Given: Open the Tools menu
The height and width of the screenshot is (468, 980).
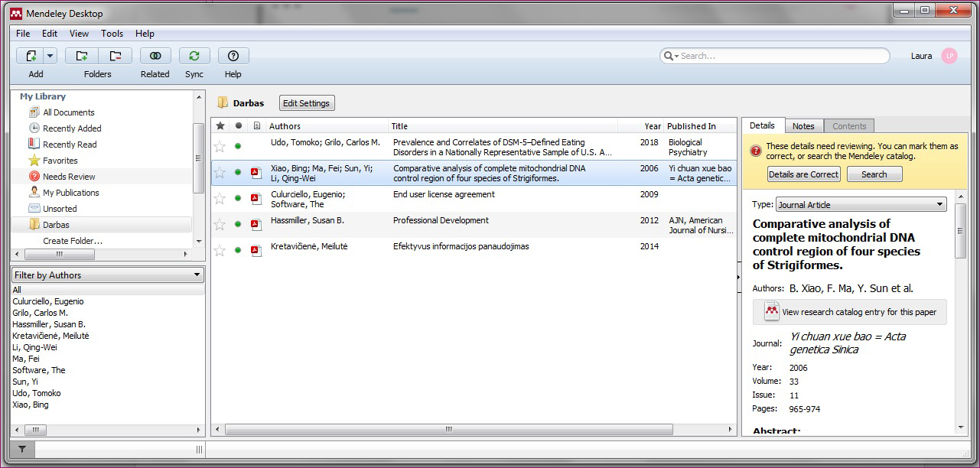Looking at the screenshot, I should tap(112, 34).
